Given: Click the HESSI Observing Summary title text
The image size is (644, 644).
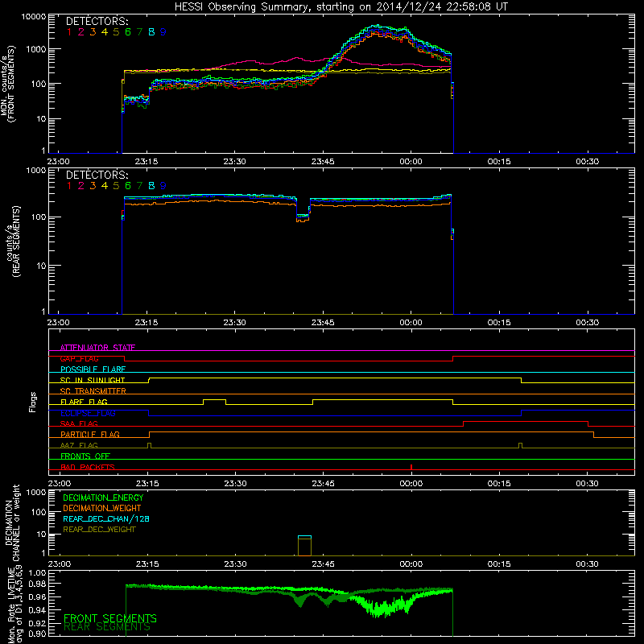Looking at the screenshot, I should click(x=341, y=7).
